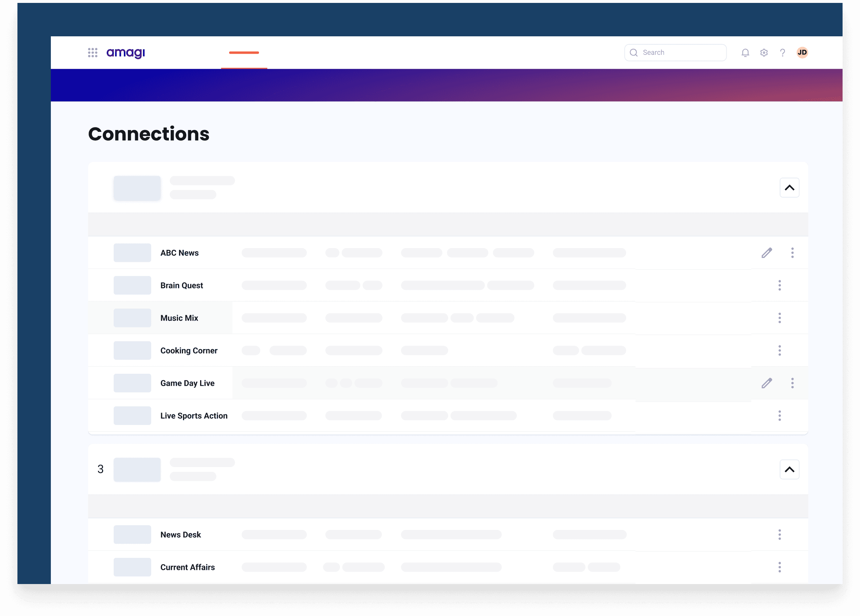Viewport: 860px width, 616px height.
Task: Click the settings gear icon
Action: [764, 53]
